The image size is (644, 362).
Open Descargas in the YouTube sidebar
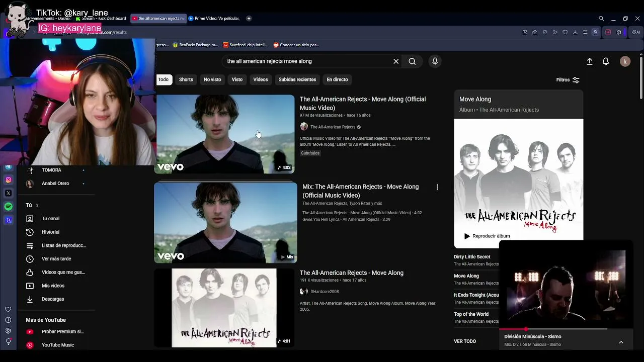[x=53, y=299]
